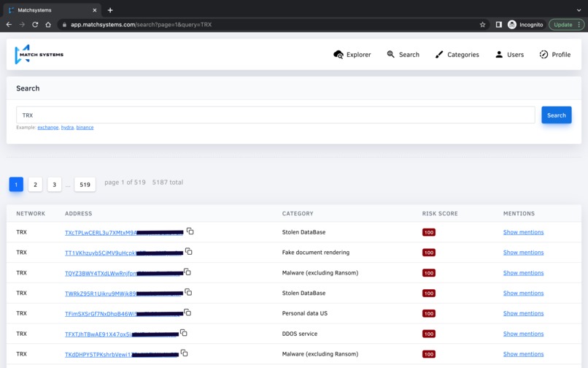This screenshot has height=368, width=588.
Task: Show mentions for Fake document rendering row
Action: tap(523, 253)
